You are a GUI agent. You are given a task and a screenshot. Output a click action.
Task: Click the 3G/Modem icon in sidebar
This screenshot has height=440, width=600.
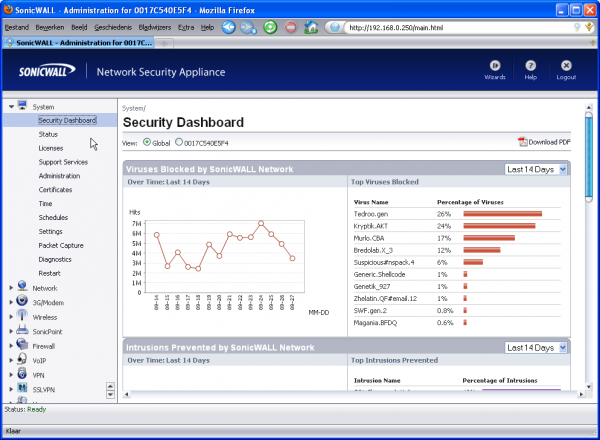pos(22,301)
